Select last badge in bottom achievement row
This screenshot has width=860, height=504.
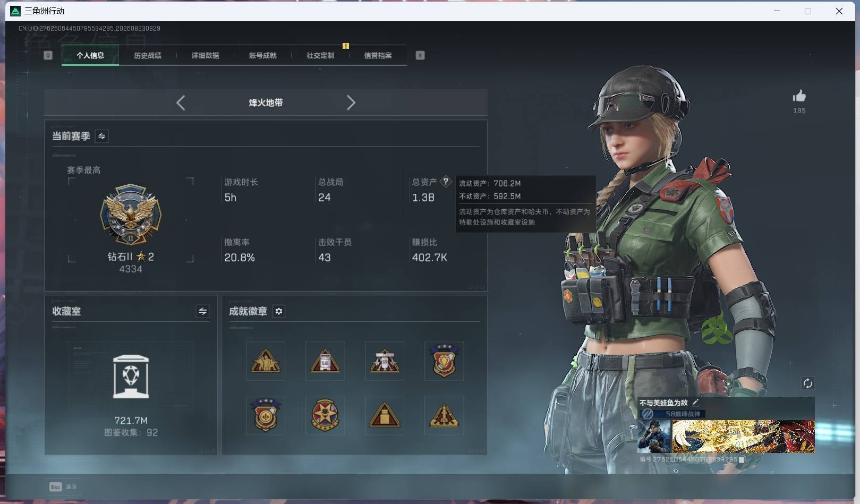point(444,415)
